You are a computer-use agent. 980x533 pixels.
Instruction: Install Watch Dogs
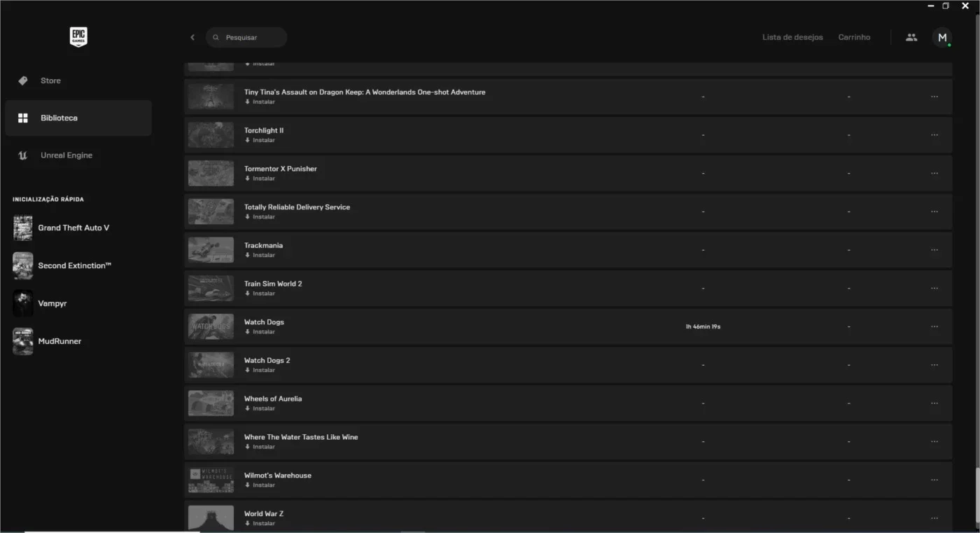pyautogui.click(x=260, y=332)
